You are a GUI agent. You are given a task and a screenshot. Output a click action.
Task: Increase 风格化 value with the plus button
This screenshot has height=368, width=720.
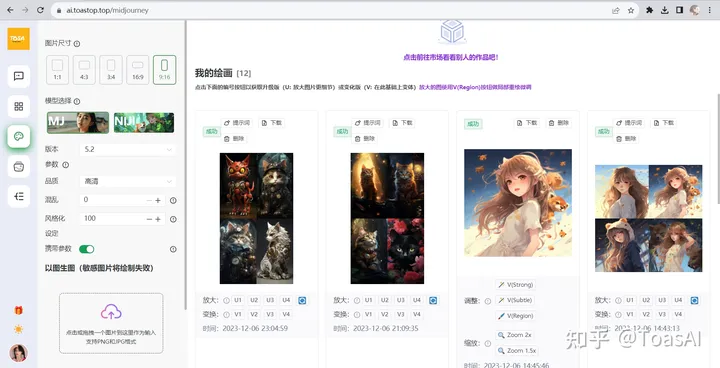tap(158, 219)
